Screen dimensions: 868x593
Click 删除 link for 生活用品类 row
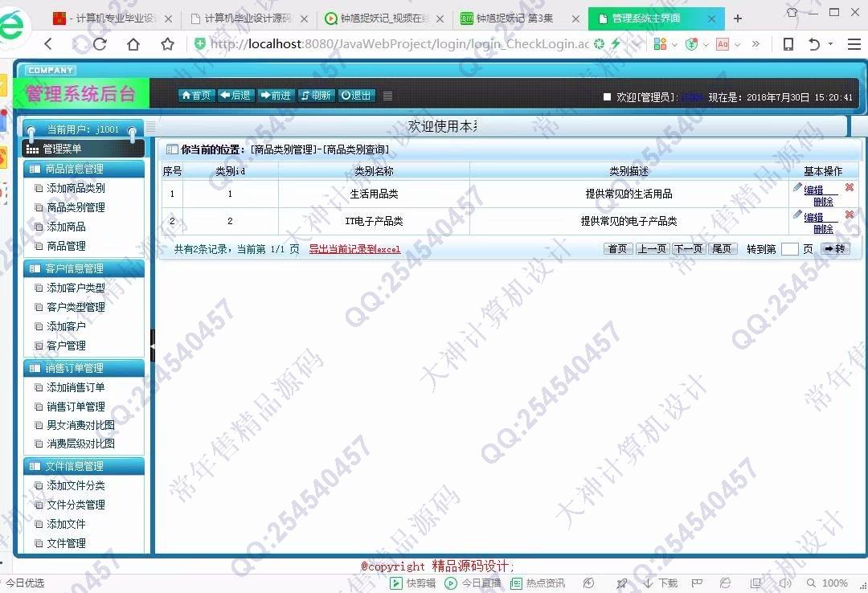pyautogui.click(x=823, y=202)
